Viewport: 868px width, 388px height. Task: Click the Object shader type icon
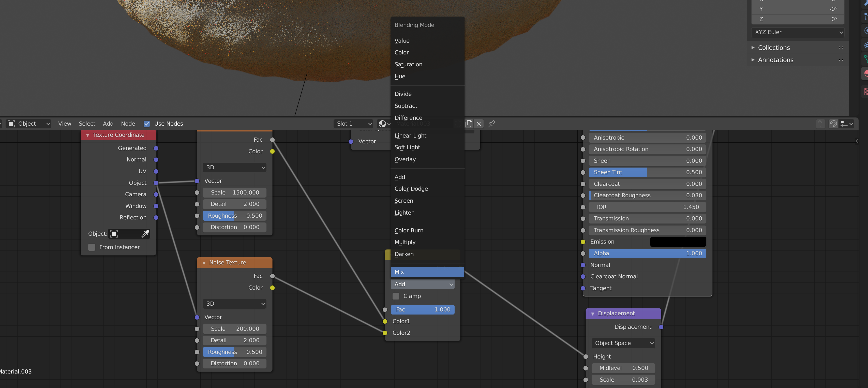(x=11, y=124)
